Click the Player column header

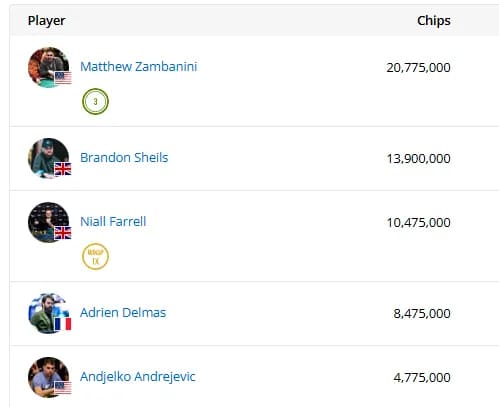[46, 21]
